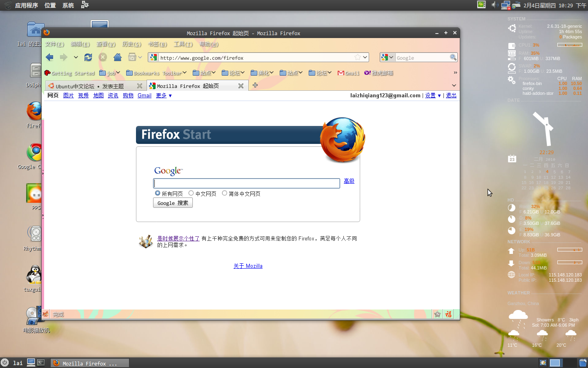Image resolution: width=588 pixels, height=368 pixels.
Task: Open the list all tabs dropdown
Action: point(454,85)
